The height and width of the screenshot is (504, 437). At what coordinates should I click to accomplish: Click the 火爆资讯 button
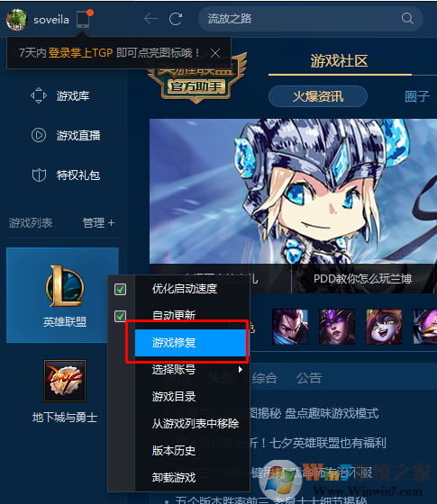tap(318, 96)
